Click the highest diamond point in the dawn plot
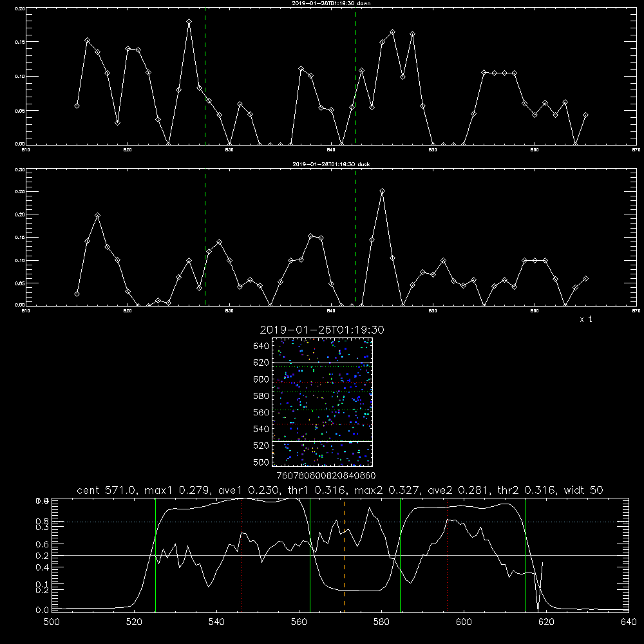Image resolution: width=644 pixels, height=644 pixels. [x=189, y=21]
